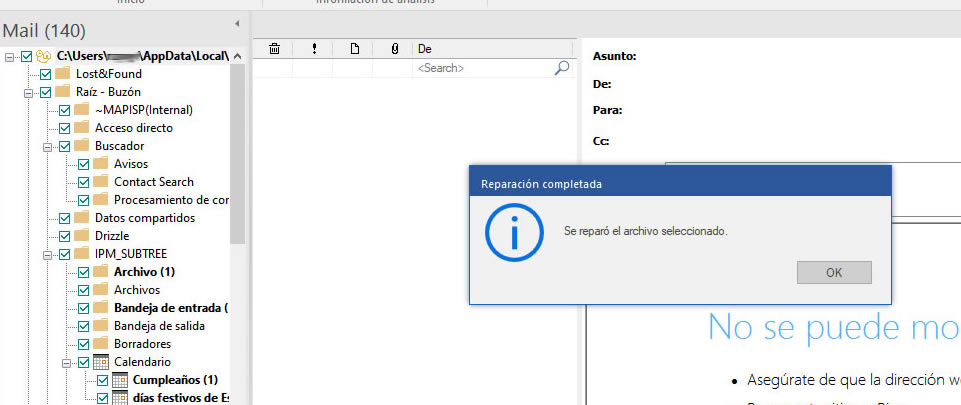Click the Cumpleaños calendar icon
This screenshot has width=961, height=405.
point(120,379)
